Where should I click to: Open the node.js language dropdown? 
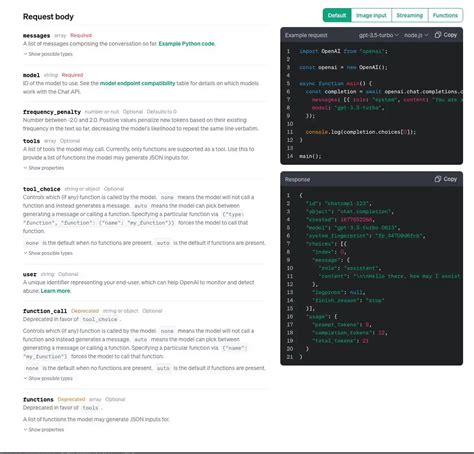(416, 35)
